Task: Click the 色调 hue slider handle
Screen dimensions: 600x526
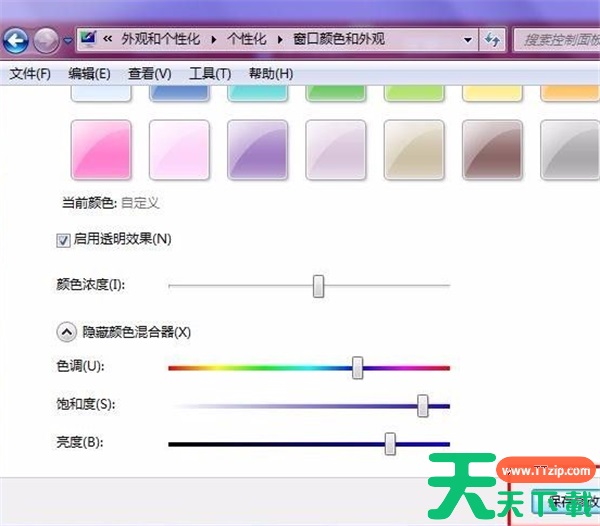Action: (358, 367)
